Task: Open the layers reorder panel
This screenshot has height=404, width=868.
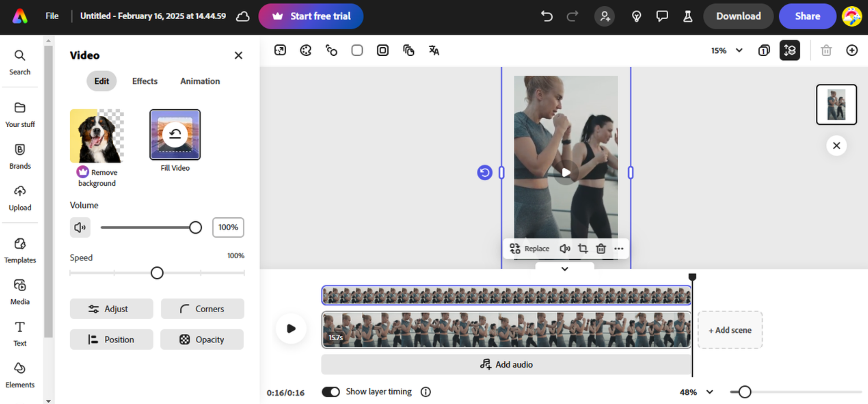Action: (790, 50)
